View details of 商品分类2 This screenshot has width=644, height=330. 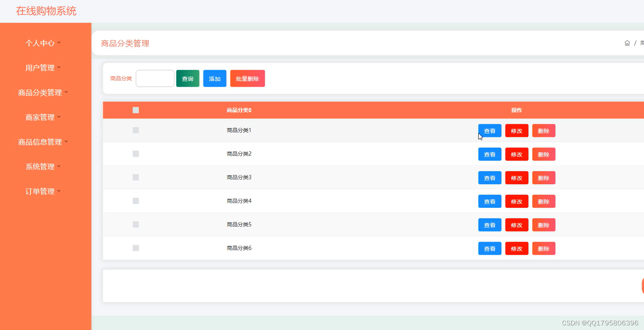pyautogui.click(x=490, y=154)
